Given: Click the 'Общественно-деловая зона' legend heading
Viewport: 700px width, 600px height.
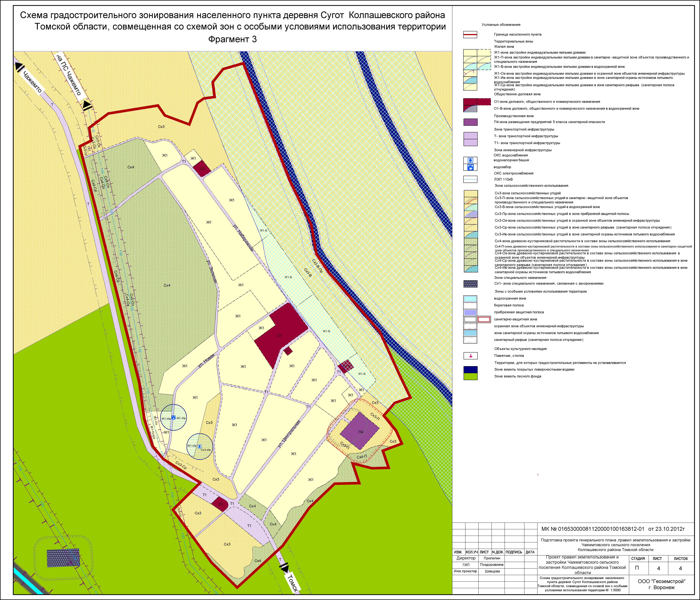Looking at the screenshot, I should 517,94.
